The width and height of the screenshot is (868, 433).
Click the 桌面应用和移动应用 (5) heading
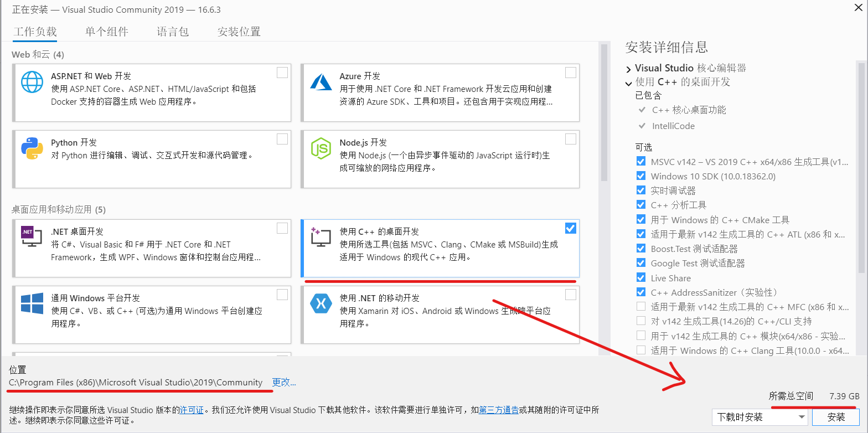(58, 209)
